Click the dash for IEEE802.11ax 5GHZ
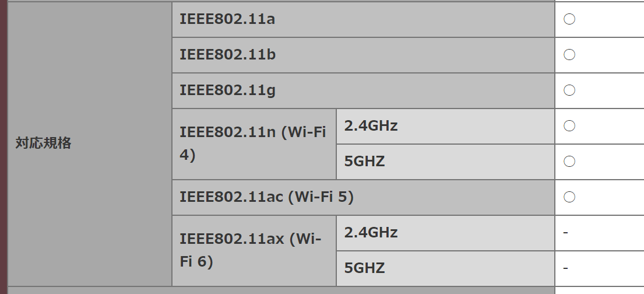Screen dimensions: 644x294 (x=566, y=268)
